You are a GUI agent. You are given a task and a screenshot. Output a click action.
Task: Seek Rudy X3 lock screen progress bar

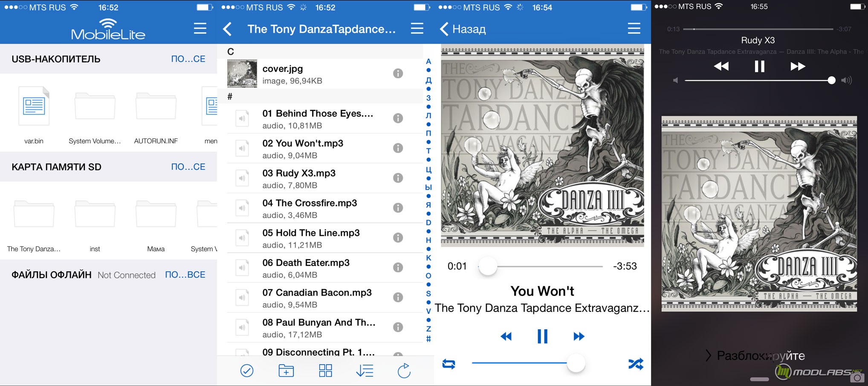[758, 29]
